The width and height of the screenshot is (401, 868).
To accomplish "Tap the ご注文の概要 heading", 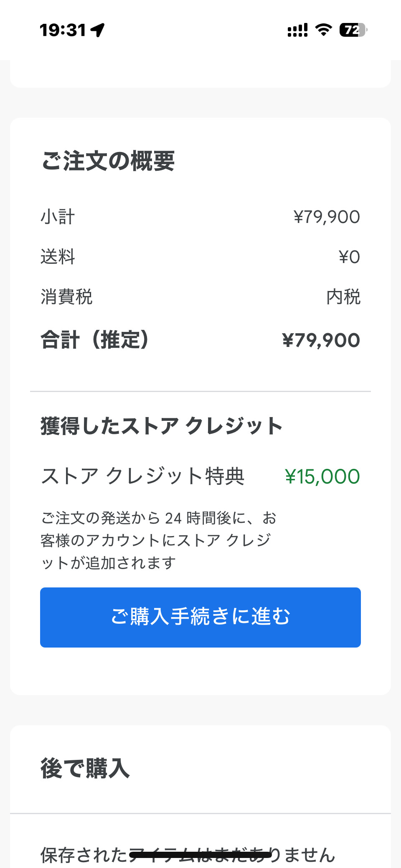I will point(108,161).
